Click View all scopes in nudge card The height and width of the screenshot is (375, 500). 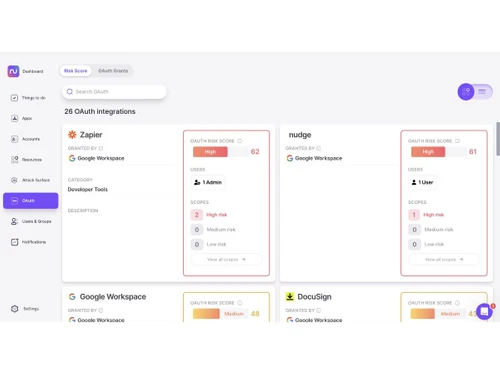tap(444, 259)
